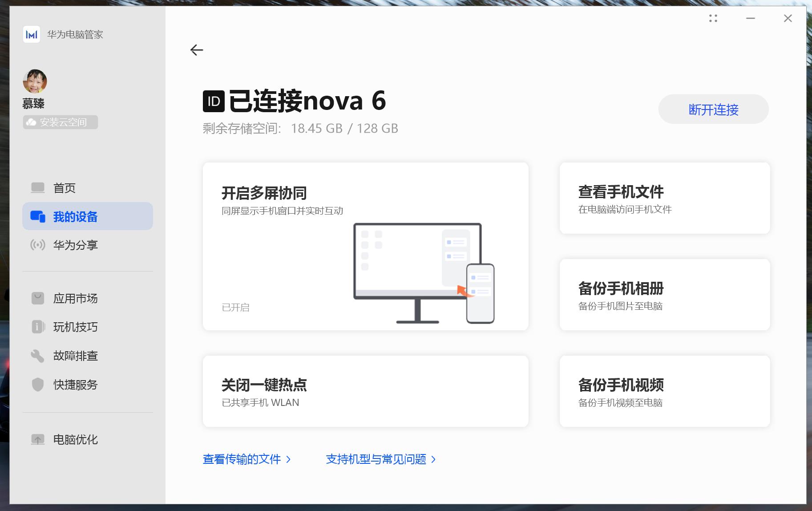Click the 玩机技巧 tips icon

[38, 327]
